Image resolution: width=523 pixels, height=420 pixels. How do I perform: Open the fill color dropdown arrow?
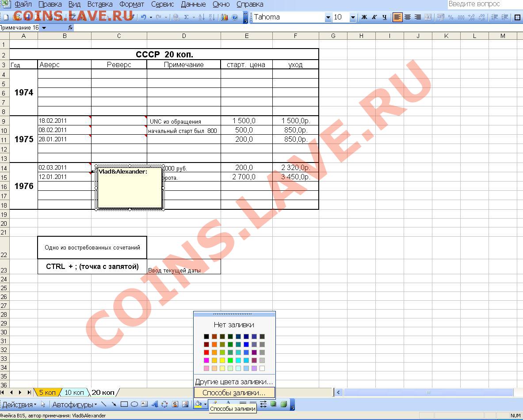coord(205,405)
